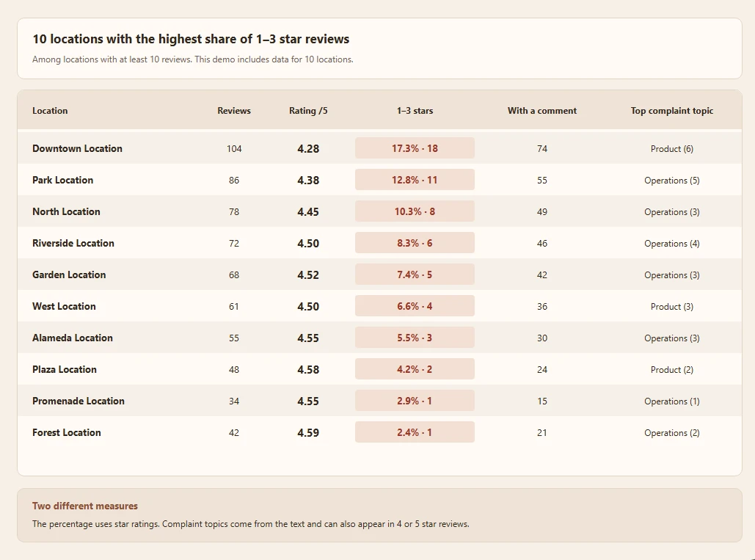Select the Alameda Location row name

click(72, 338)
